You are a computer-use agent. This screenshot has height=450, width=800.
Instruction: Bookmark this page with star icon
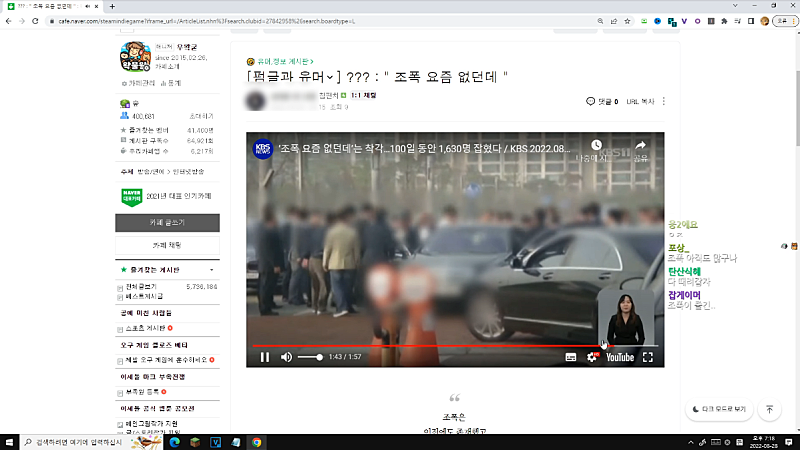628,21
